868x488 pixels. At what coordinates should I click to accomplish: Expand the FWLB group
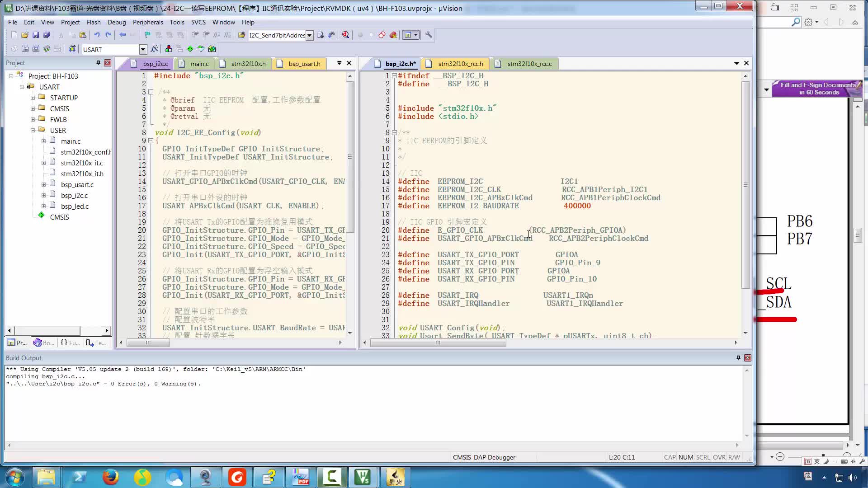coord(33,119)
